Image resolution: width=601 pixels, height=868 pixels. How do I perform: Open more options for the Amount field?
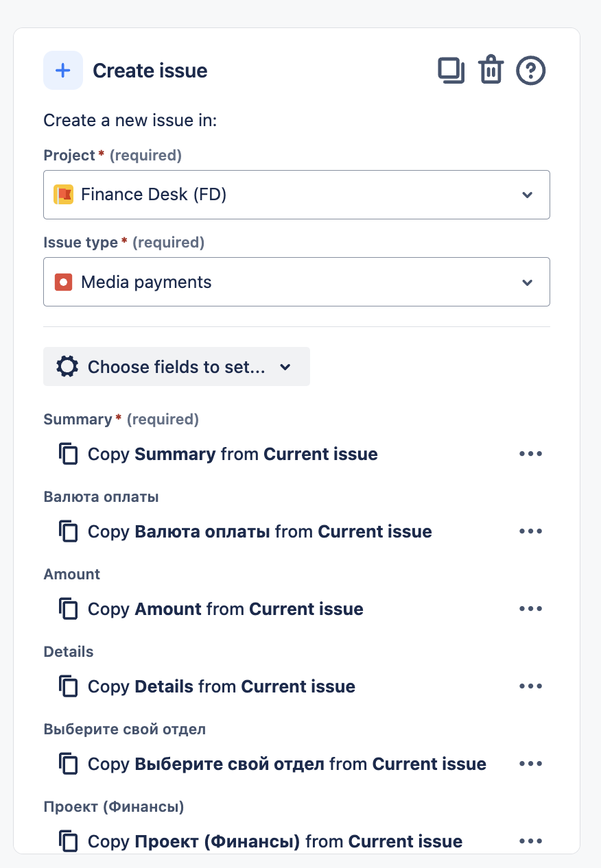click(x=530, y=609)
